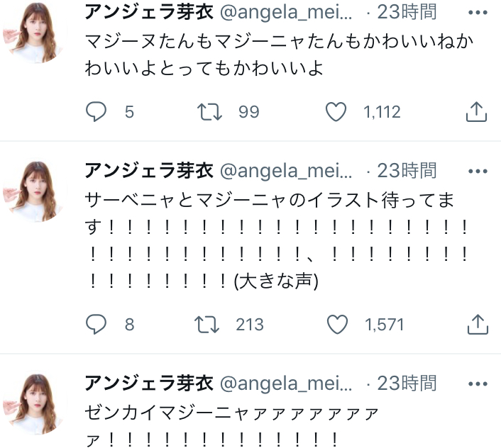Reply to the tweet with 5 replies
The width and height of the screenshot is (501, 448).
(x=96, y=112)
